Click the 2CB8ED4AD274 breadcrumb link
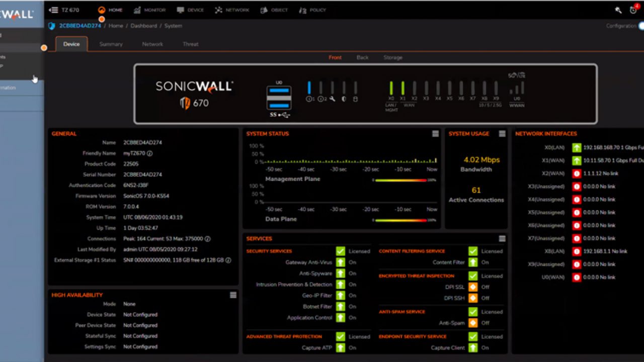This screenshot has height=362, width=644. pos(80,26)
